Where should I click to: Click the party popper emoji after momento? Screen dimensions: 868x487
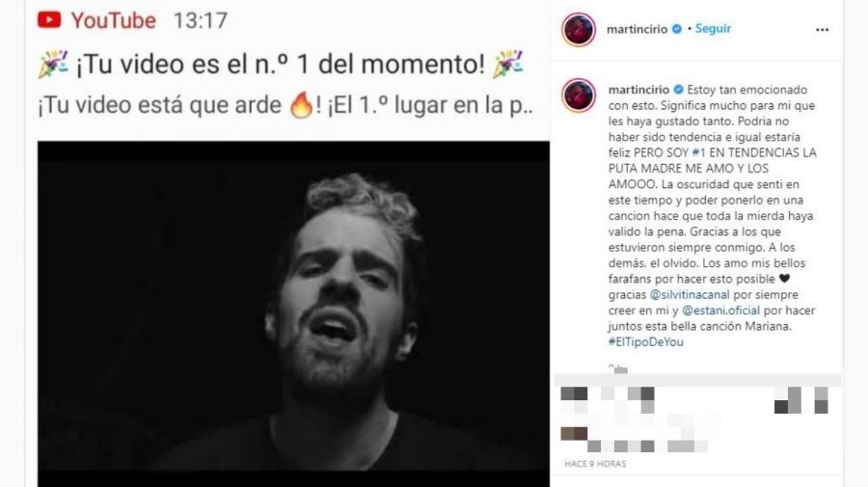click(507, 64)
